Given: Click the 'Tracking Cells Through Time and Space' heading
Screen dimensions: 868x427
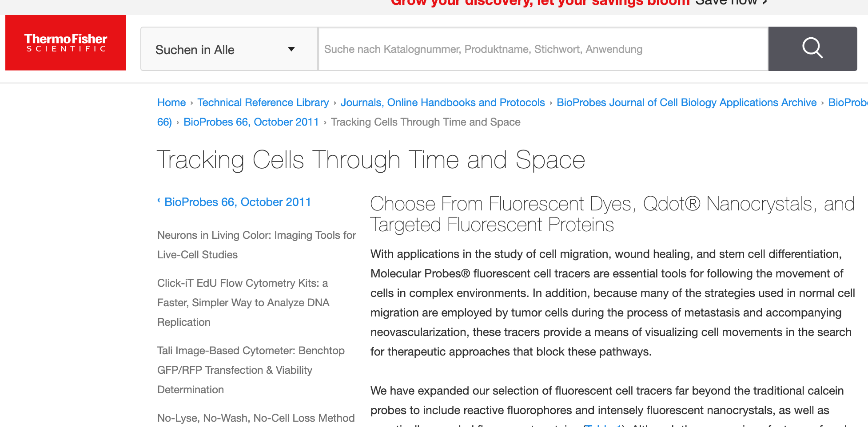Looking at the screenshot, I should [371, 160].
